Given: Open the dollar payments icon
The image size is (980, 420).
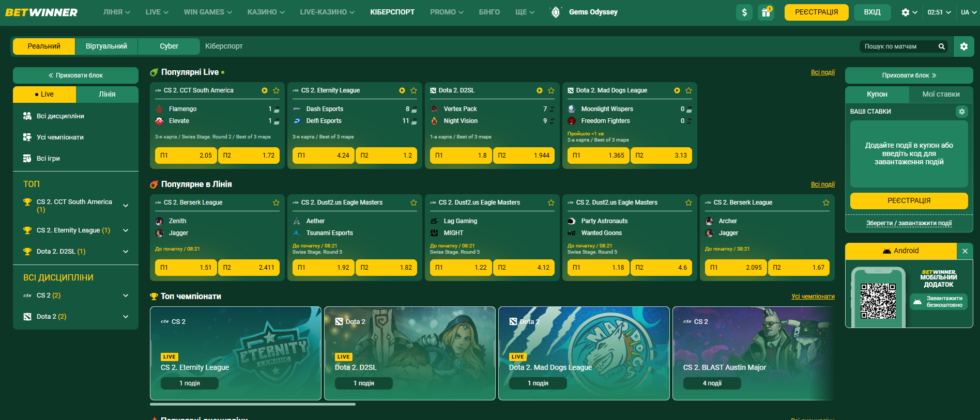Looking at the screenshot, I should [x=744, y=12].
